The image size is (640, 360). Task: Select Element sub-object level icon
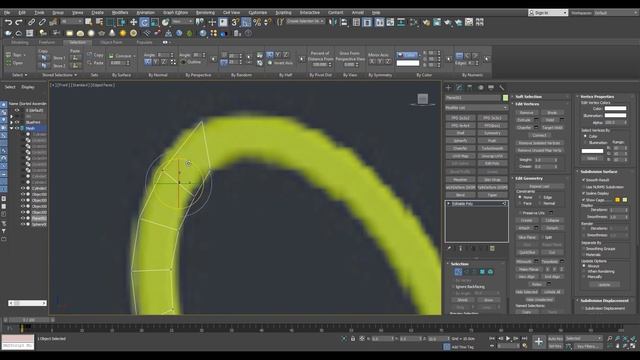pos(490,272)
